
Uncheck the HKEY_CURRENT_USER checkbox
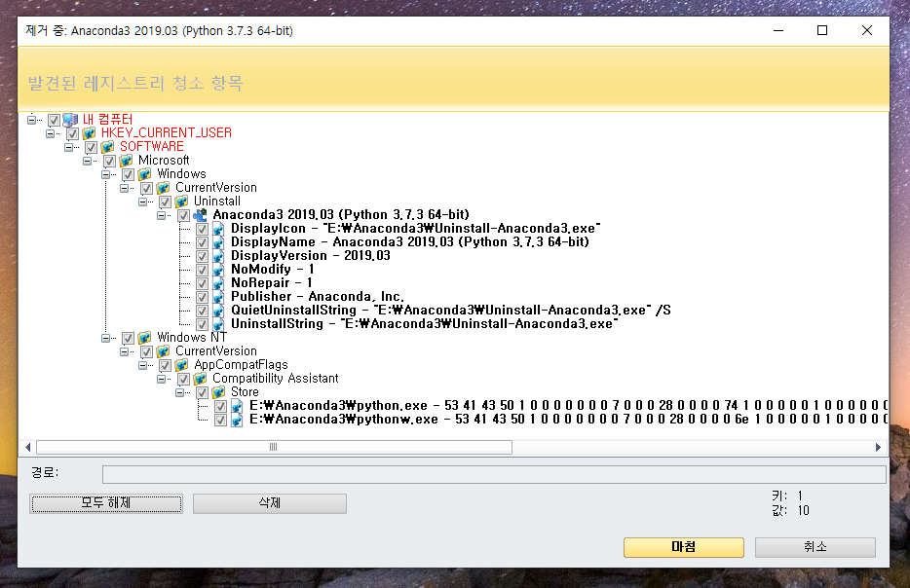point(72,134)
